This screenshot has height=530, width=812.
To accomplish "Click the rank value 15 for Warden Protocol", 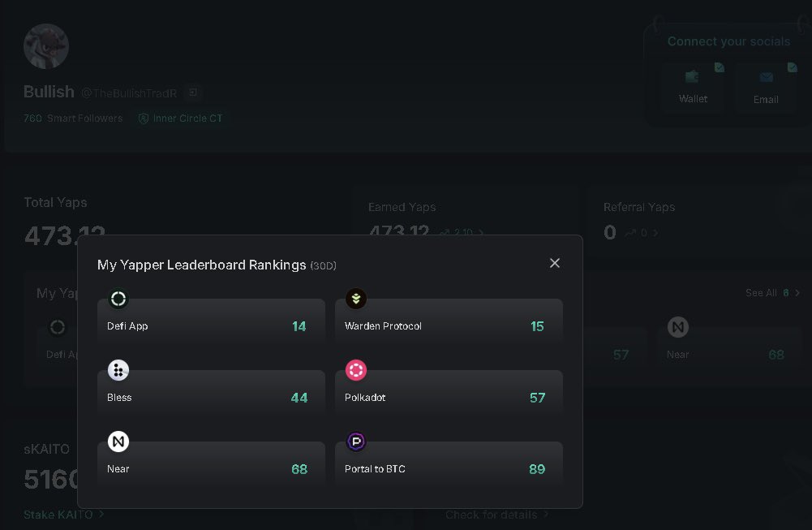I will [537, 326].
